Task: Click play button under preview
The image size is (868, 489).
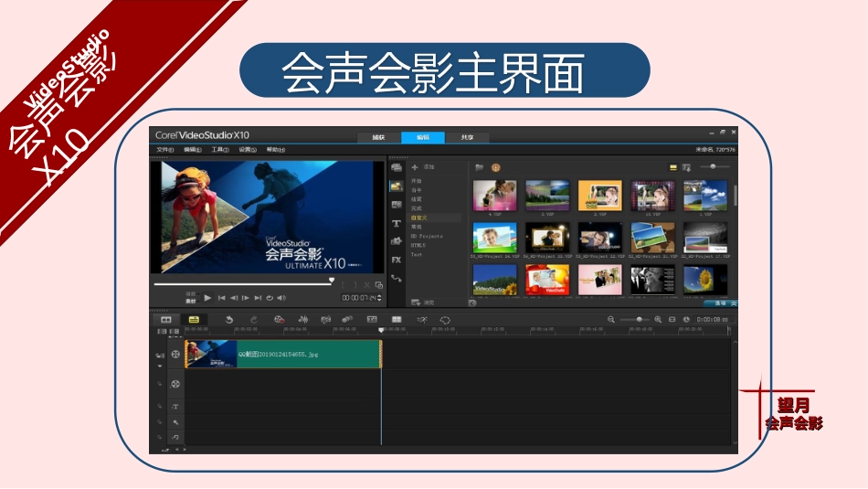Action: (x=207, y=298)
